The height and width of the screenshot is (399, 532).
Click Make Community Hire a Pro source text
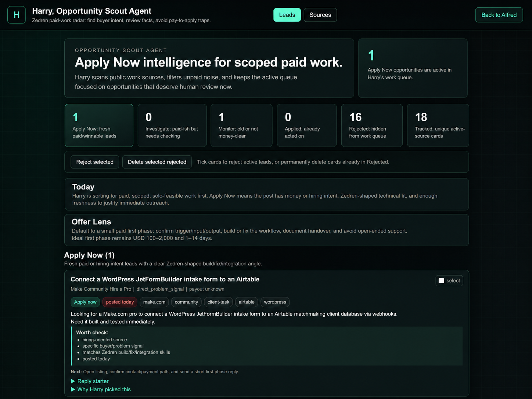point(101,289)
